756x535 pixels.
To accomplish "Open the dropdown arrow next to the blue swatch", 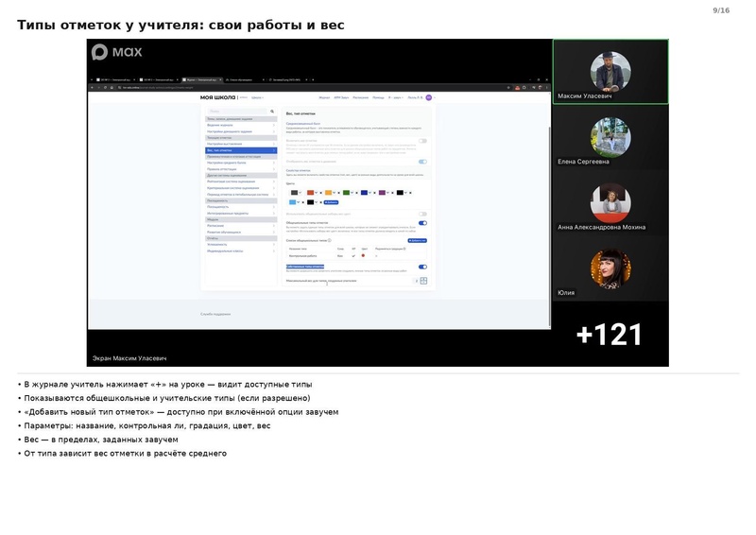I will 369,193.
